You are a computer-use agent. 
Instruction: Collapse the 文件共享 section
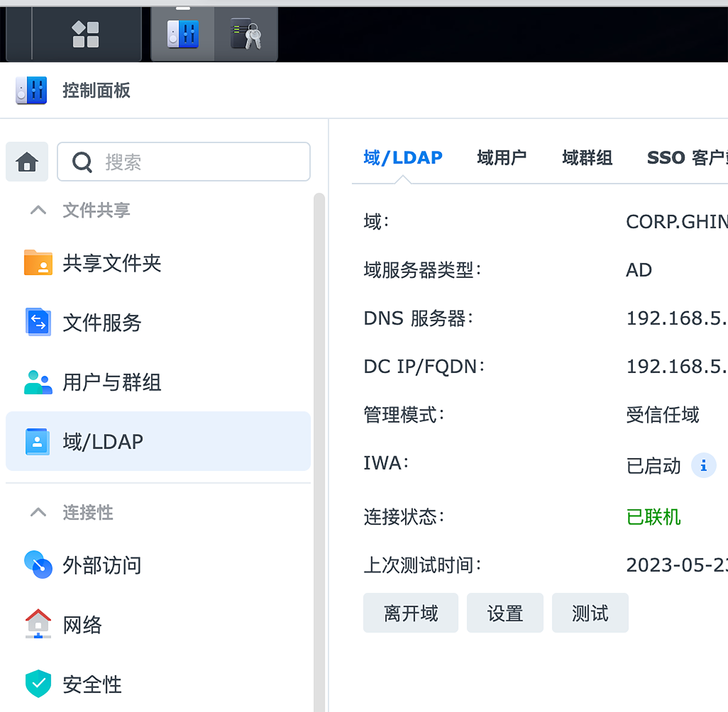click(x=38, y=210)
